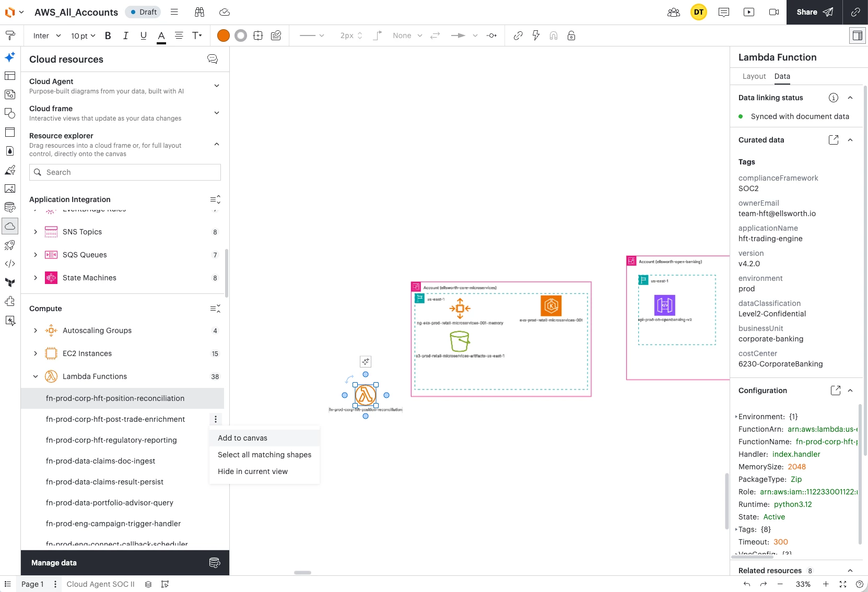Image resolution: width=868 pixels, height=592 pixels.
Task: Click the orange fill color swatch
Action: point(224,35)
